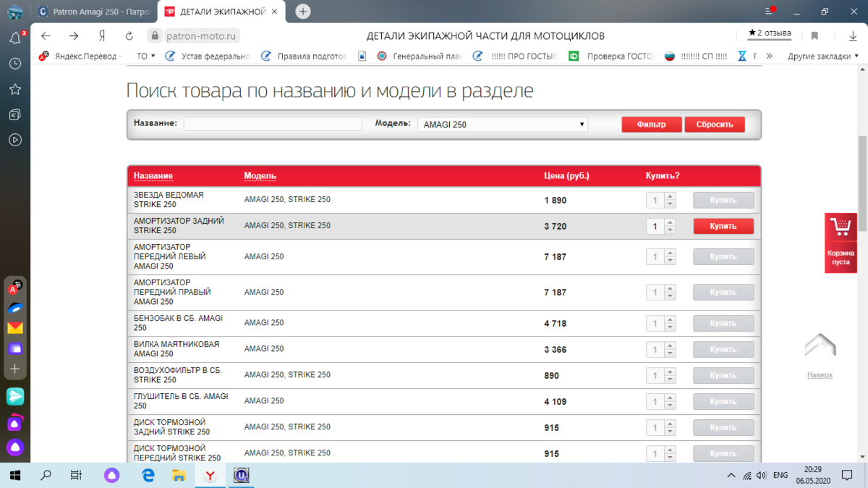The height and width of the screenshot is (488, 868).
Task: Reload the patron-moto.ru page
Action: 129,36
